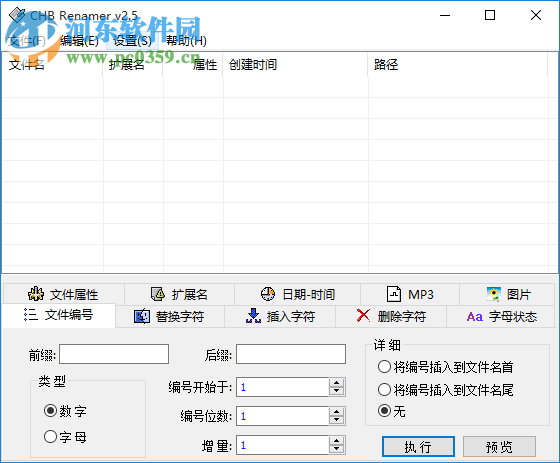The image size is (560, 463).
Task: Minimize the CHB Renamer window
Action: [445, 15]
